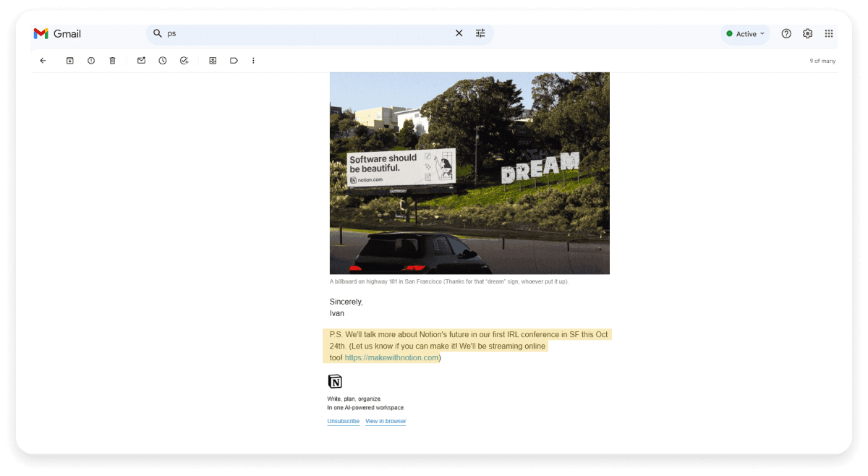Open the Settings gear icon
Screen dimensions: 868x476
[807, 33]
